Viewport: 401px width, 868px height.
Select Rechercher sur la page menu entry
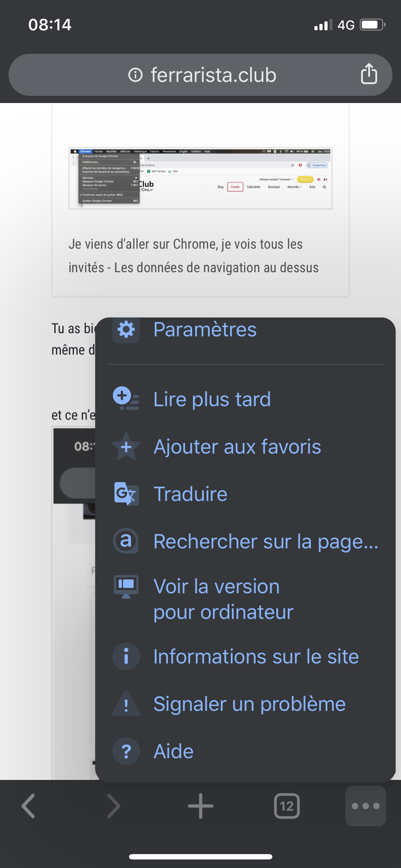click(x=266, y=542)
